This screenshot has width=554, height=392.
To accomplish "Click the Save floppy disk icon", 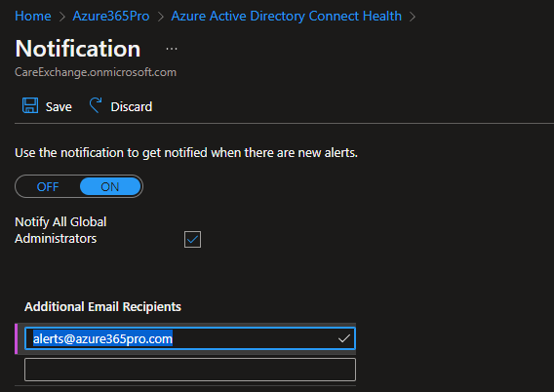I will pyautogui.click(x=30, y=105).
